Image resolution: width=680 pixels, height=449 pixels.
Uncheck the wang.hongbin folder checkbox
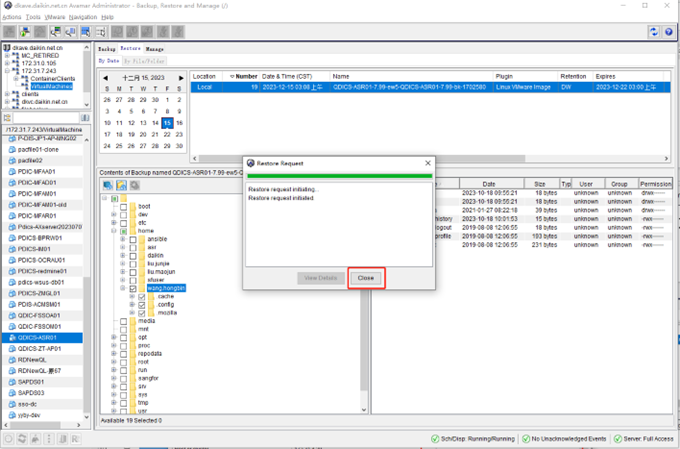tap(132, 288)
